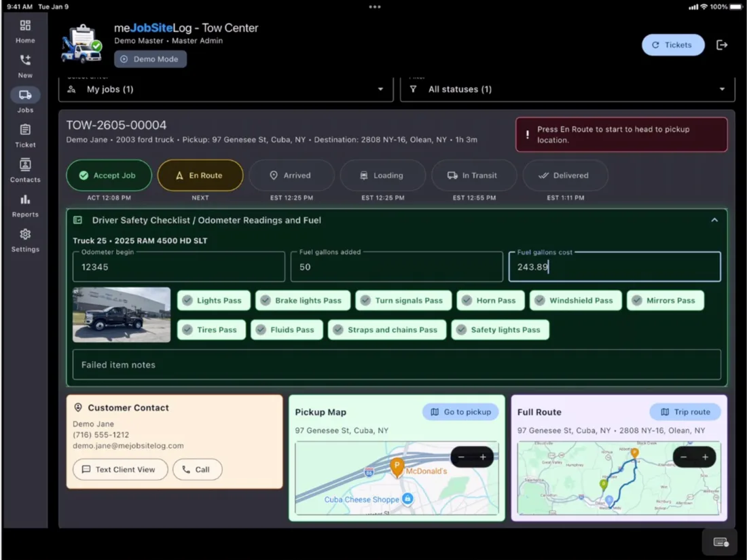The image size is (747, 560).
Task: Toggle the Turn signals Pass chip
Action: pyautogui.click(x=403, y=301)
